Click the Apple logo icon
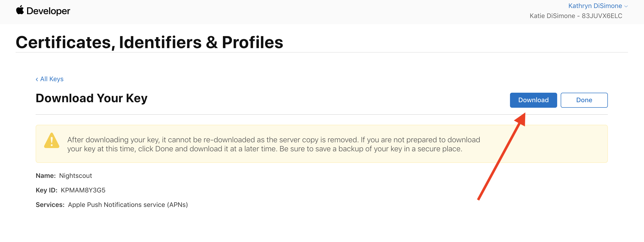This screenshot has height=242, width=644. coord(20,10)
